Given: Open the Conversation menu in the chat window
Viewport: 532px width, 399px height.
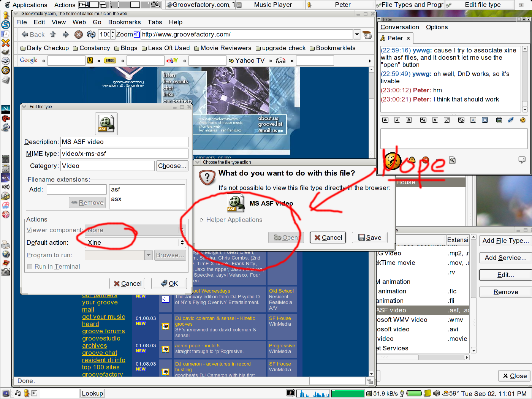Looking at the screenshot, I should click(x=400, y=27).
